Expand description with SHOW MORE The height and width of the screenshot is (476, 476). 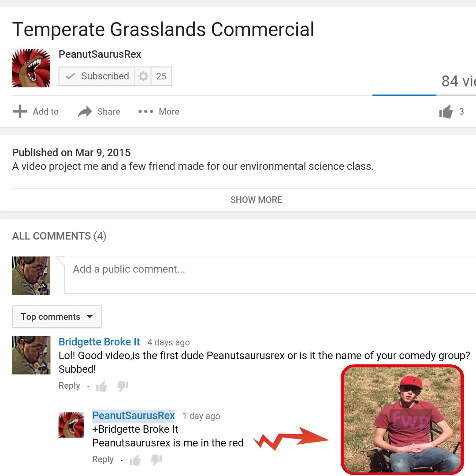coord(256,199)
